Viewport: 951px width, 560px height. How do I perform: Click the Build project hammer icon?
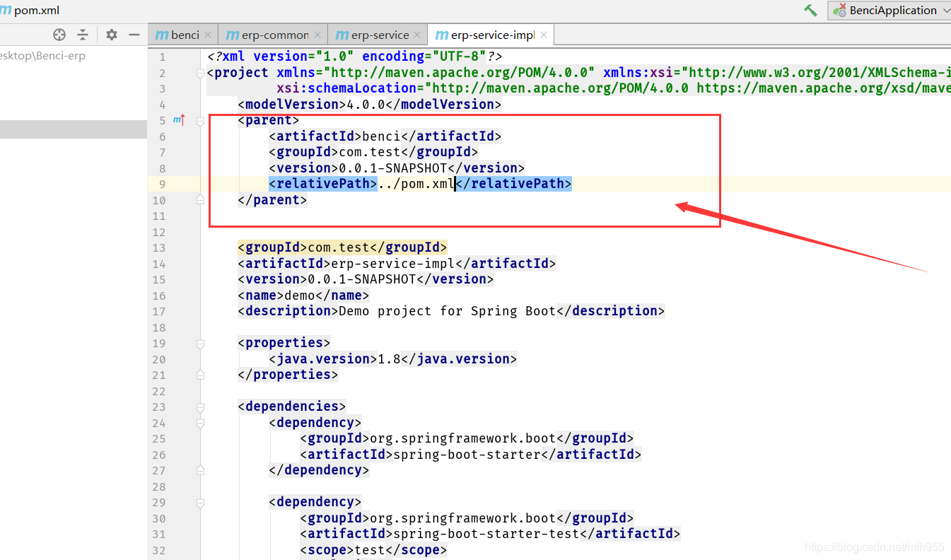(x=810, y=10)
